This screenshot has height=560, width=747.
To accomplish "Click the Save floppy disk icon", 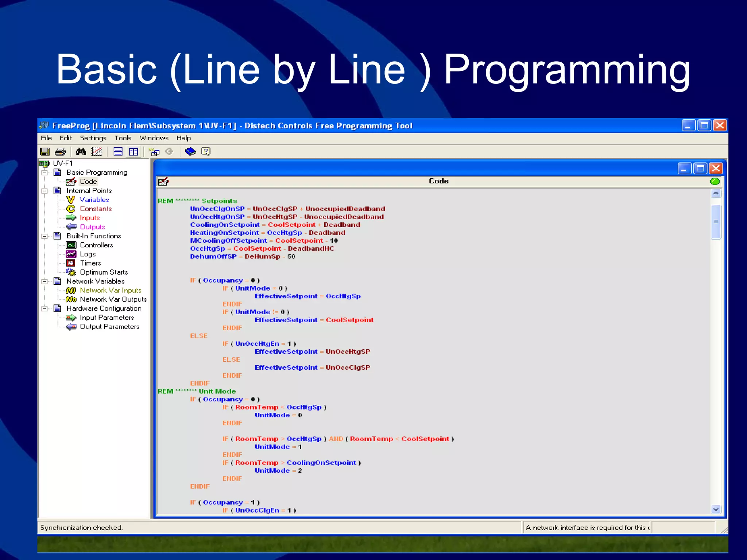I will coord(45,152).
